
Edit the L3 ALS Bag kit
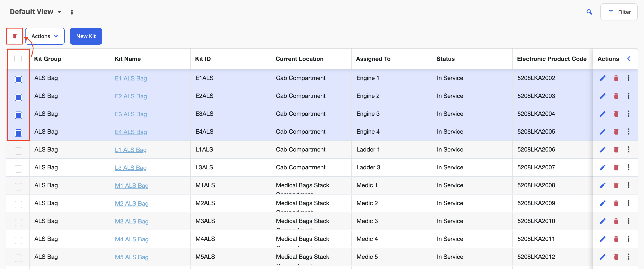(x=602, y=167)
